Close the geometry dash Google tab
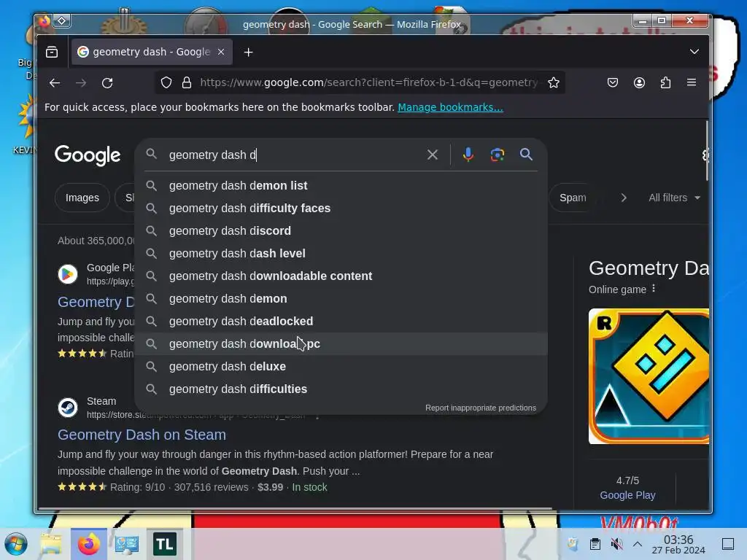 [x=221, y=52]
